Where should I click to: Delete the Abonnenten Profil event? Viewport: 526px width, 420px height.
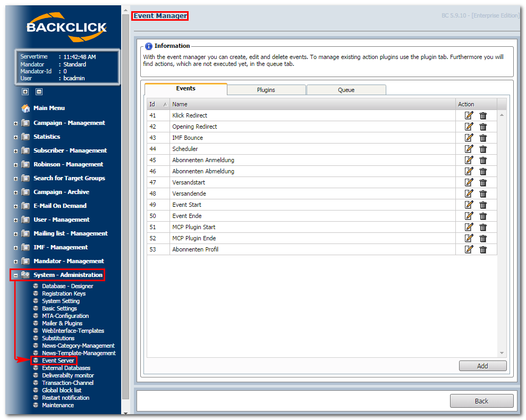(x=483, y=250)
